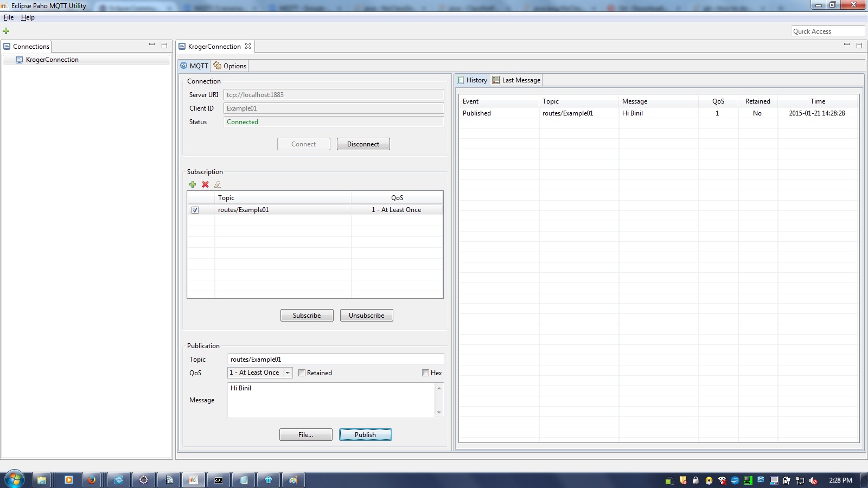Screen dimensions: 868x488
Task: Switch to the Options tab
Action: tap(230, 66)
